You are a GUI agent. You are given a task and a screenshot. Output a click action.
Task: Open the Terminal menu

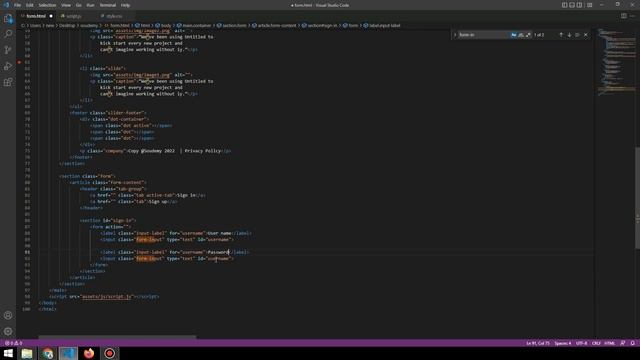click(x=108, y=5)
